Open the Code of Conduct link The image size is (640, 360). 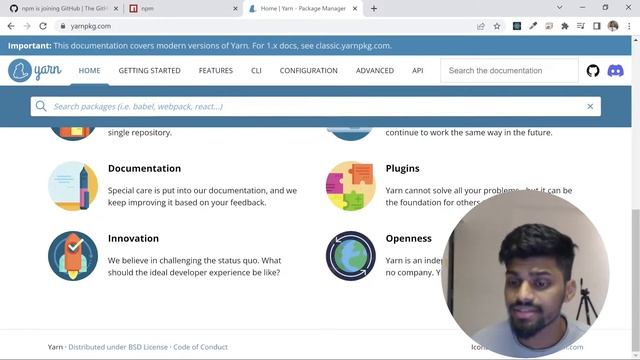point(200,347)
